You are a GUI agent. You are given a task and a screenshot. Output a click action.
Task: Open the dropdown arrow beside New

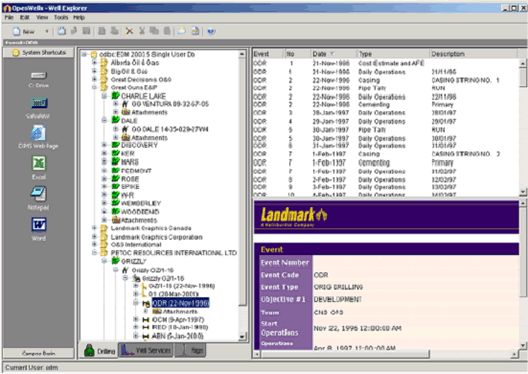click(47, 32)
